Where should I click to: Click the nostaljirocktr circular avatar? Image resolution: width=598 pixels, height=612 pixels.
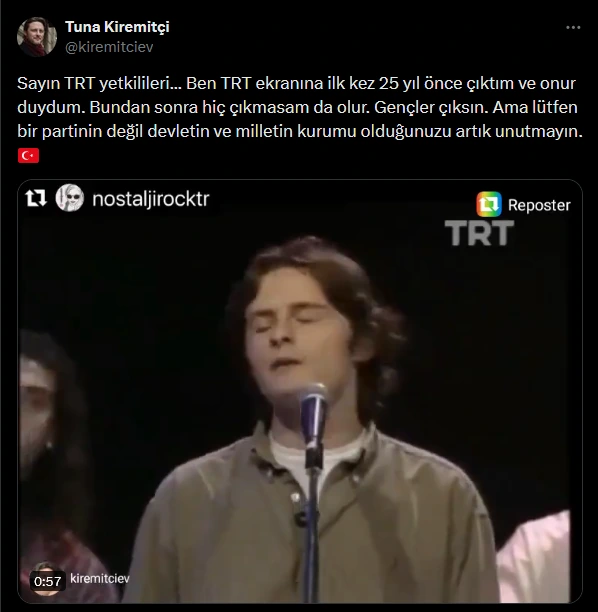69,198
